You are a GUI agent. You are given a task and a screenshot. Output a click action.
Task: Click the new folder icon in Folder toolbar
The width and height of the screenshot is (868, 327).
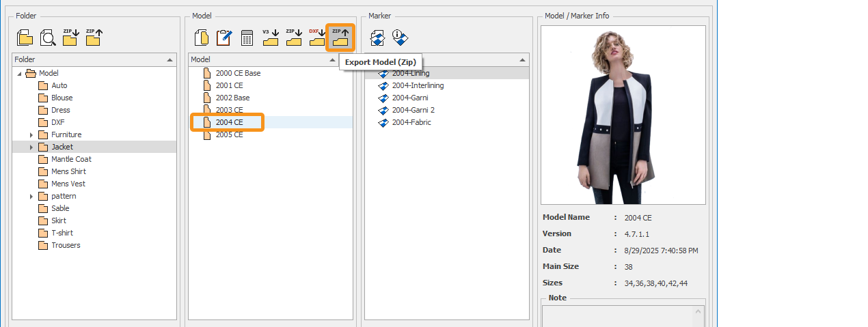[x=25, y=38]
